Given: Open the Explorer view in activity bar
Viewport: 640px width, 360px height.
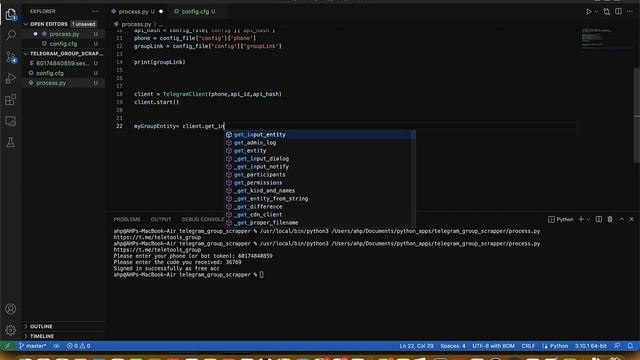Looking at the screenshot, I should click(11, 15).
